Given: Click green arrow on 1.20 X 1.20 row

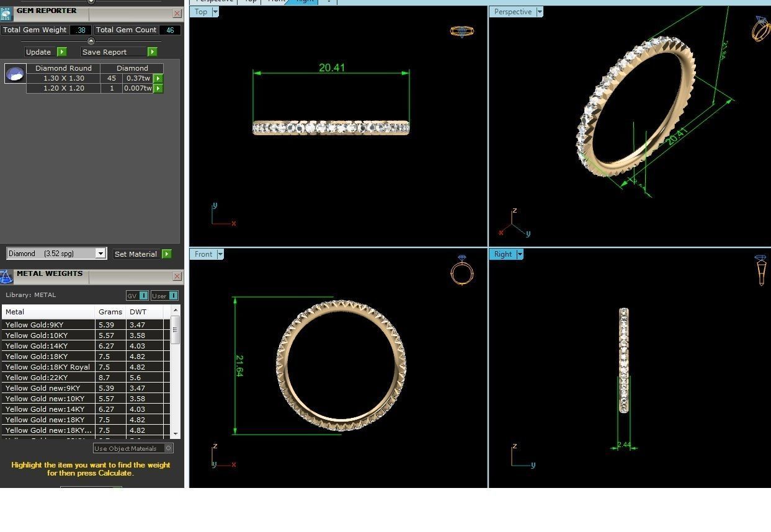Looking at the screenshot, I should 159,88.
